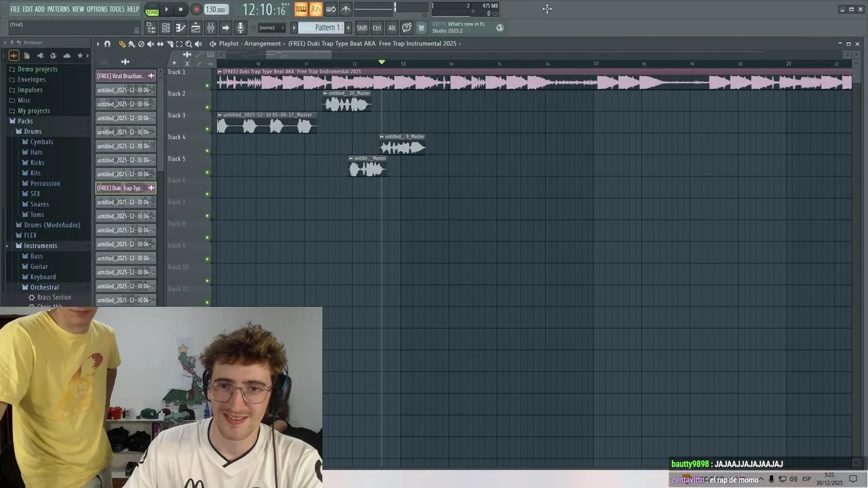Image resolution: width=868 pixels, height=488 pixels.
Task: Click the Play button in transport
Action: [x=166, y=9]
